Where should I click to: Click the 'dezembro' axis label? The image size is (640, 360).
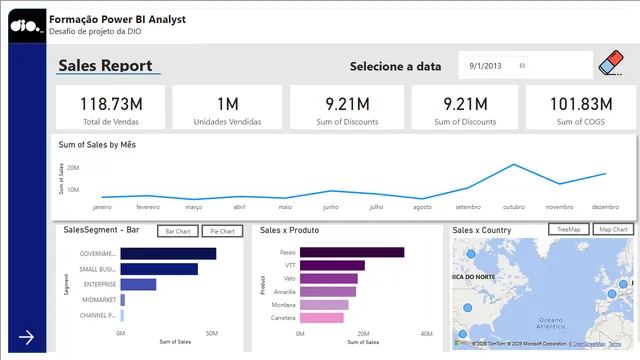tap(605, 207)
